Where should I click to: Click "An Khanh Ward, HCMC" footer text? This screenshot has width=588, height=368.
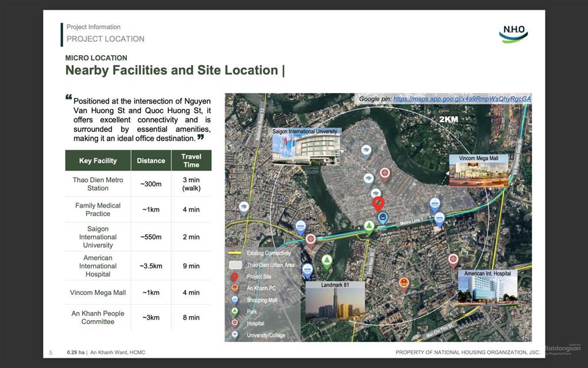click(x=118, y=352)
